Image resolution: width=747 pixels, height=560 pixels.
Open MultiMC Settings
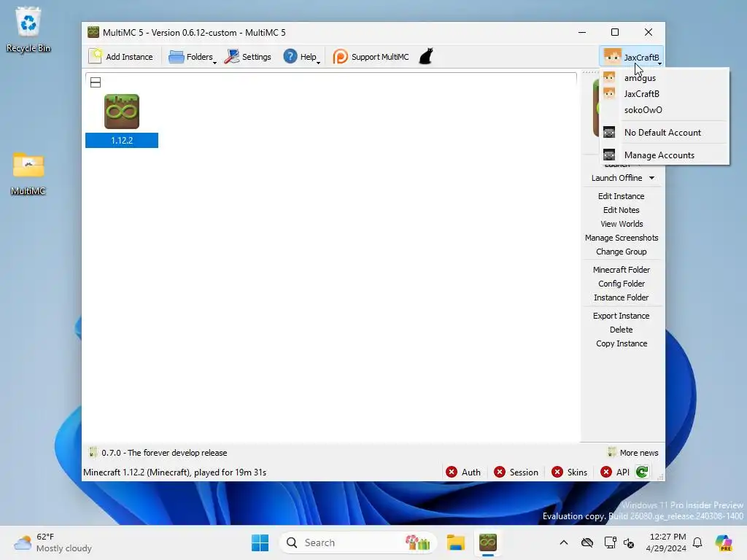coord(248,57)
